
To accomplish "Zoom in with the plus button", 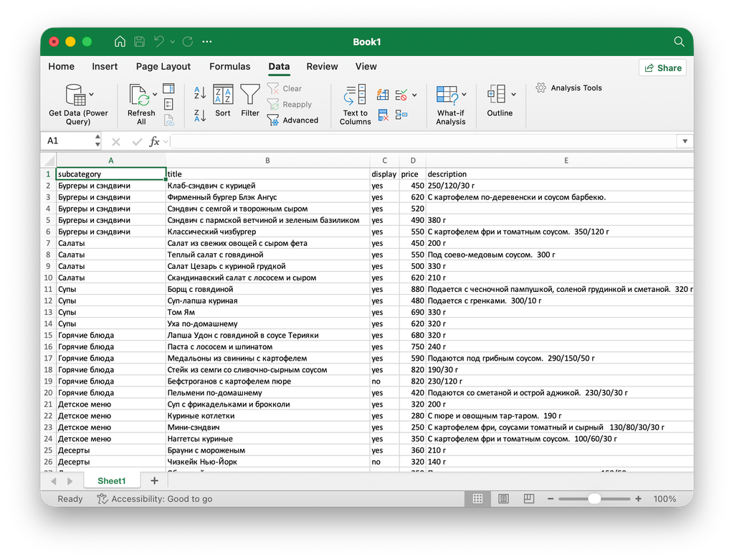I will (x=638, y=499).
